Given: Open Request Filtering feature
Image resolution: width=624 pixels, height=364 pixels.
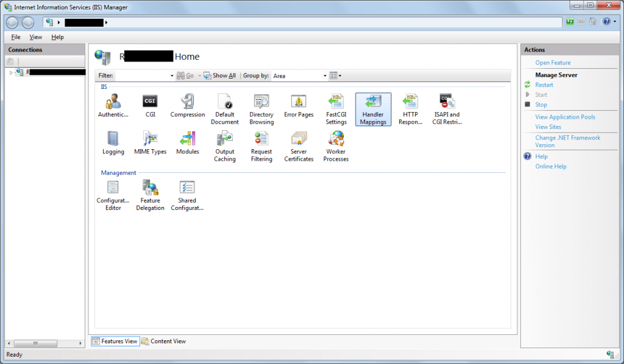Looking at the screenshot, I should [x=261, y=147].
